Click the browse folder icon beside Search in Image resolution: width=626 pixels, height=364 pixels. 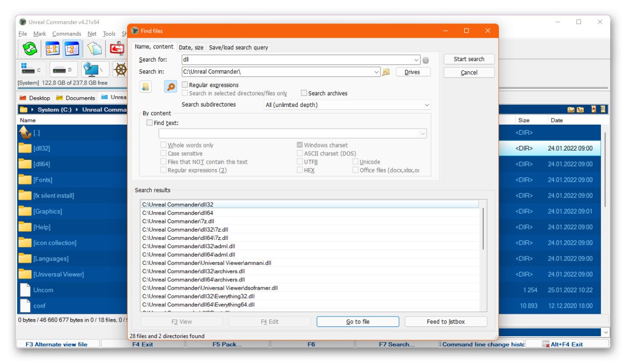[386, 72]
